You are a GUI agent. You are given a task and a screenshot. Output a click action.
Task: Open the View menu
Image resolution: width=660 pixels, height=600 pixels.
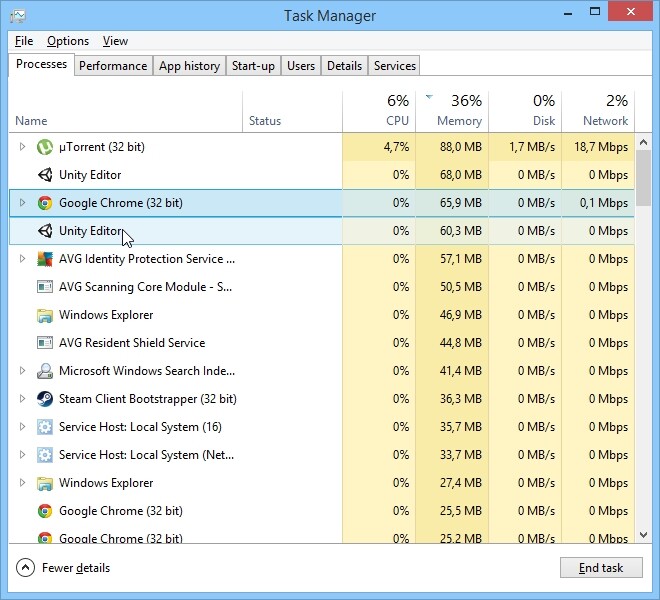coord(115,41)
